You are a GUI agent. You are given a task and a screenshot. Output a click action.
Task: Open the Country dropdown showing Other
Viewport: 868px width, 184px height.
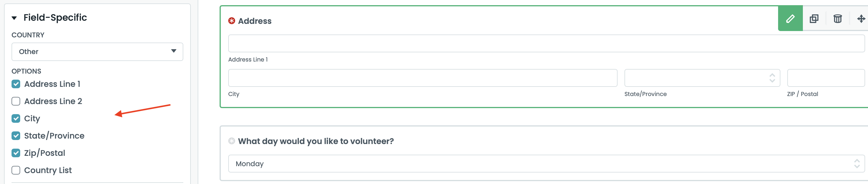click(x=97, y=51)
